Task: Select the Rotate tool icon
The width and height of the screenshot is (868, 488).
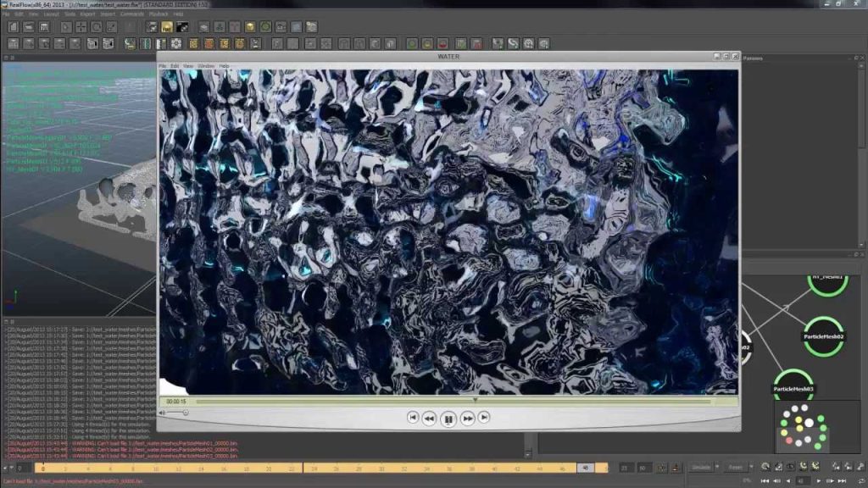Action: pyautogui.click(x=97, y=26)
